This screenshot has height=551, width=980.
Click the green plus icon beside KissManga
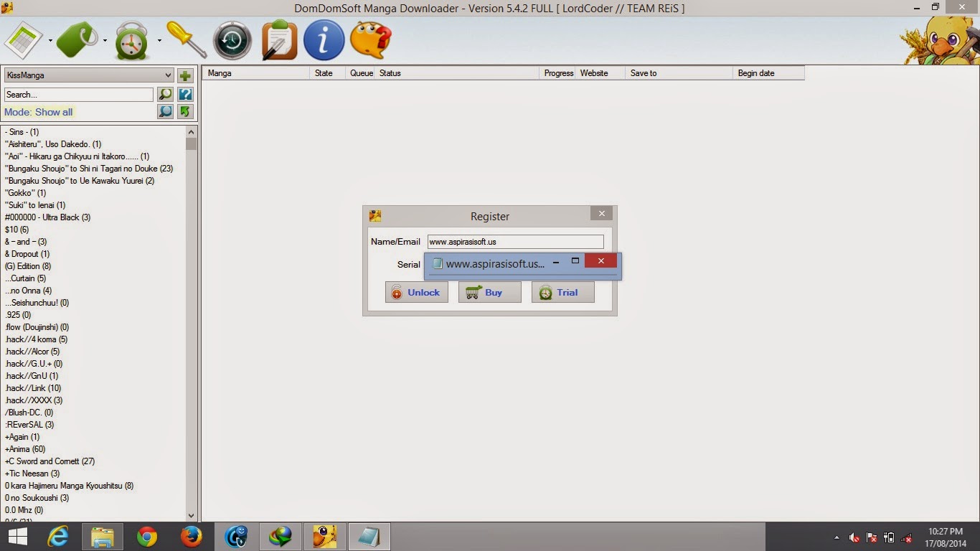point(185,75)
